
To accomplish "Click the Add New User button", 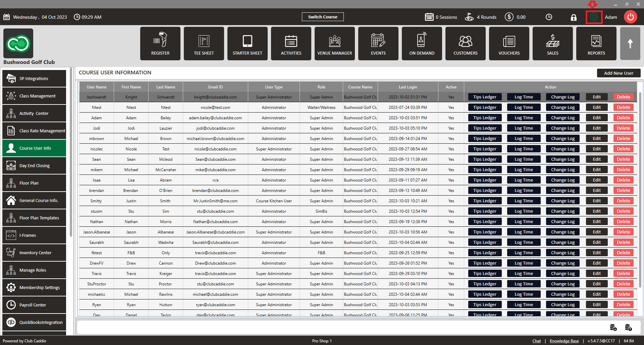I will (619, 73).
